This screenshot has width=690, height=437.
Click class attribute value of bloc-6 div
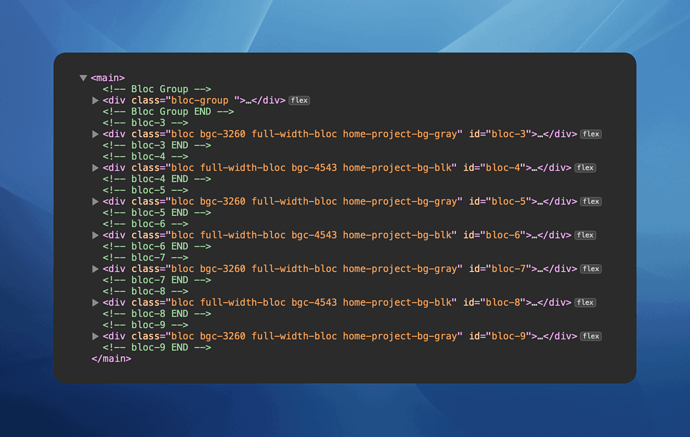coord(312,235)
